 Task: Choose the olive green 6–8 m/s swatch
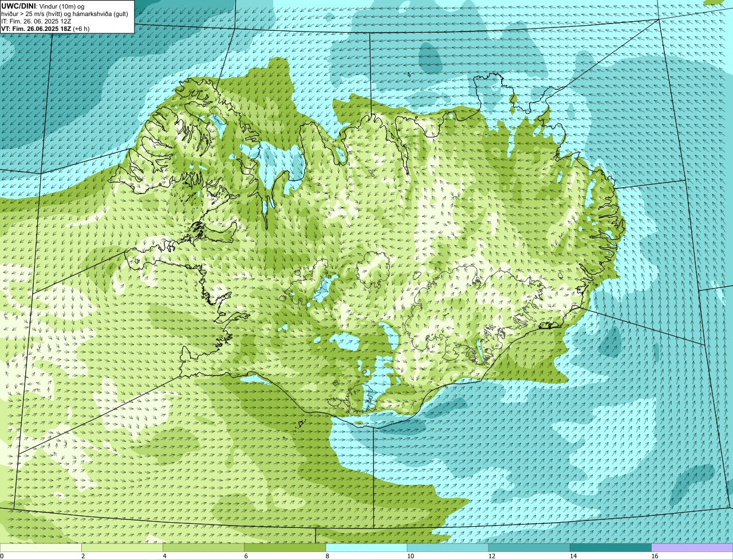(285, 547)
